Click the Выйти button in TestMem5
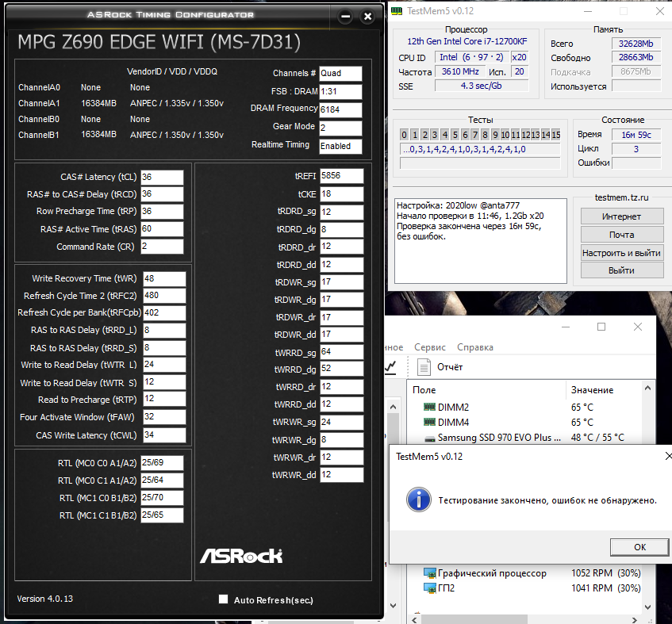This screenshot has width=672, height=624. coord(622,270)
